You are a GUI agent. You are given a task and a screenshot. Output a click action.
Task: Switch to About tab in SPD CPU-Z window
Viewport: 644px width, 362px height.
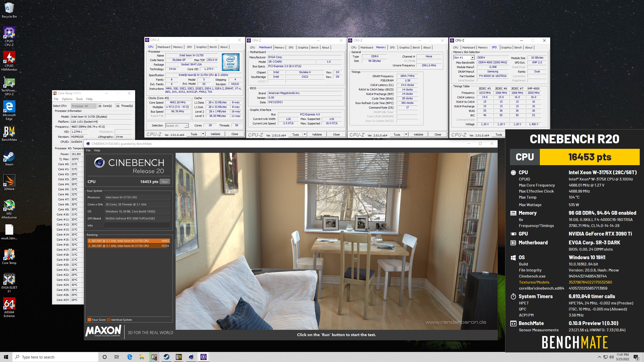tap(529, 48)
